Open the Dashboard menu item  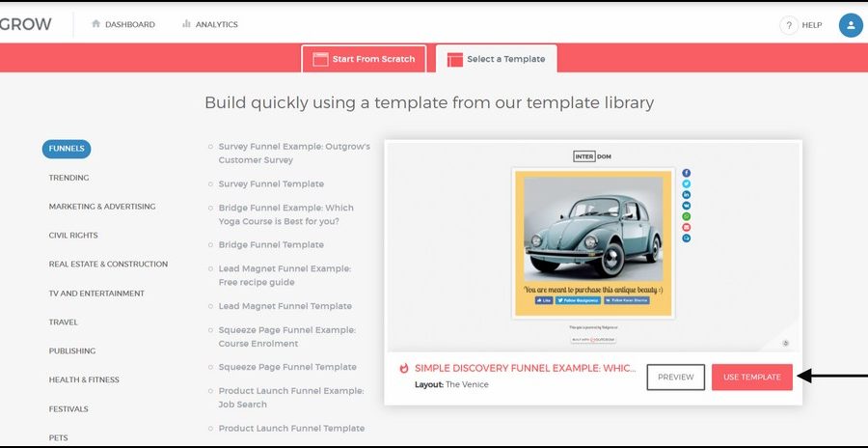click(122, 24)
